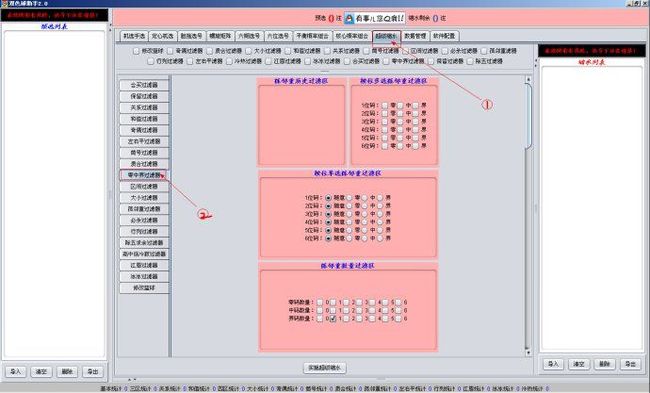
Task: Open the 关系过滤器 sidebar button
Action: tap(144, 107)
